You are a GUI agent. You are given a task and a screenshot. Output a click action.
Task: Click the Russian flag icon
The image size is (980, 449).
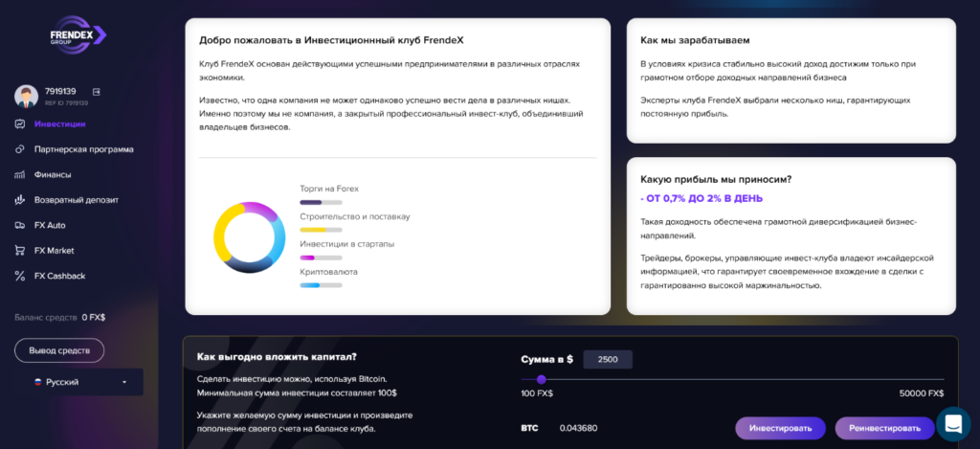(37, 382)
